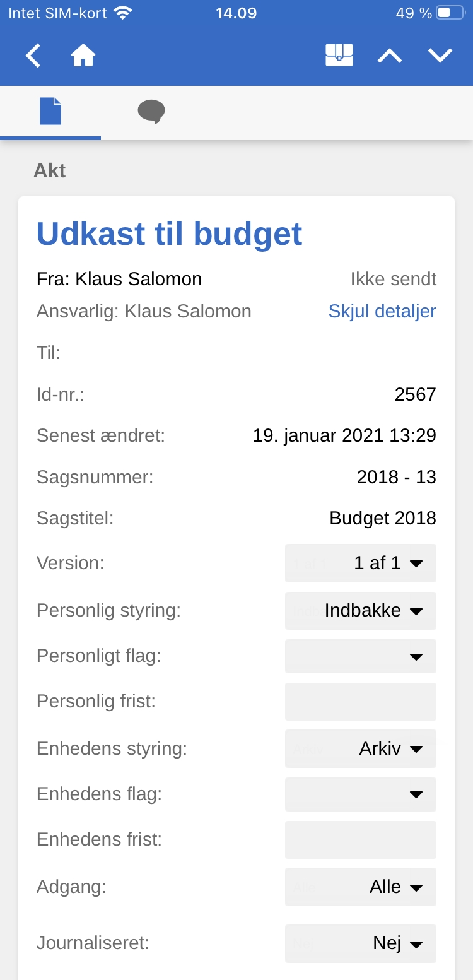Tap the battery icon in status bar
This screenshot has width=473, height=980.
coord(451,13)
